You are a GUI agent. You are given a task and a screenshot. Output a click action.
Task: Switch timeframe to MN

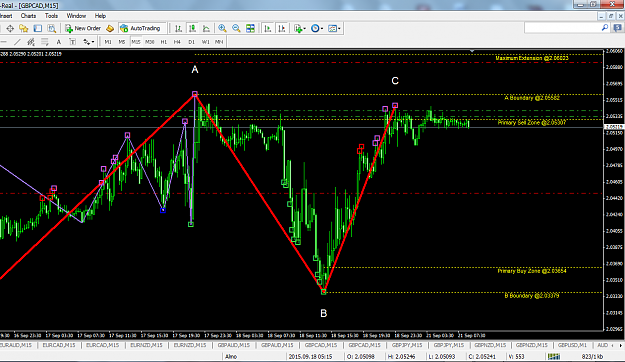[219, 42]
